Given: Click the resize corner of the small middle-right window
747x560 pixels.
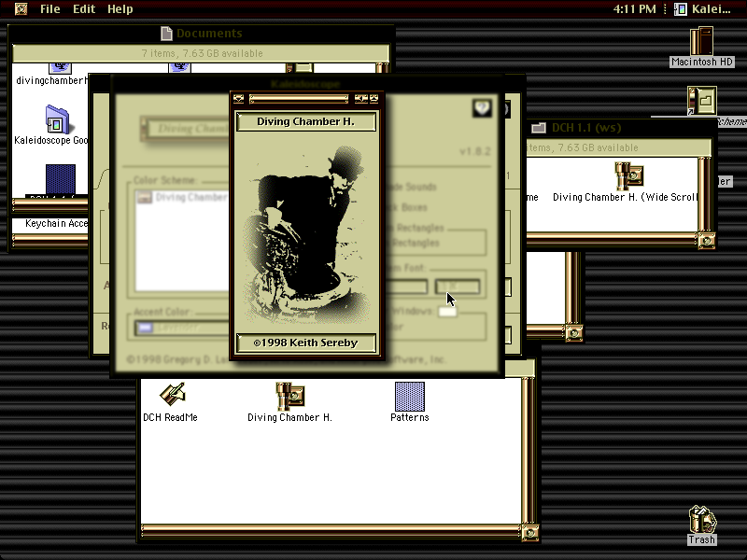Looking at the screenshot, I should (574, 333).
